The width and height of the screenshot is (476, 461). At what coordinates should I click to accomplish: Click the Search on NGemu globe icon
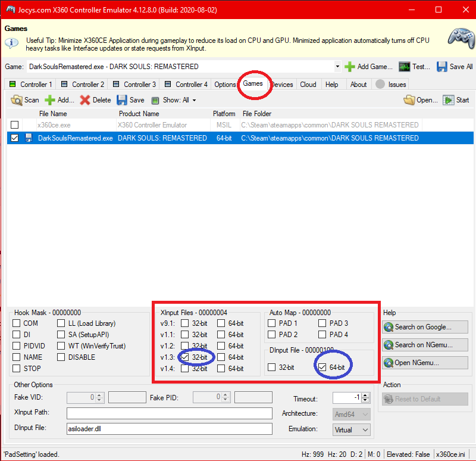(389, 345)
